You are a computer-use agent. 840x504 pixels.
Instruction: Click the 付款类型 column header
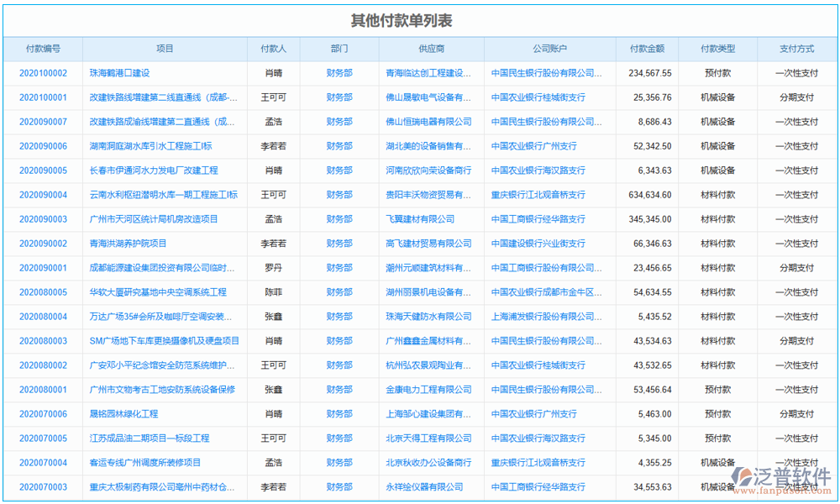(x=720, y=49)
